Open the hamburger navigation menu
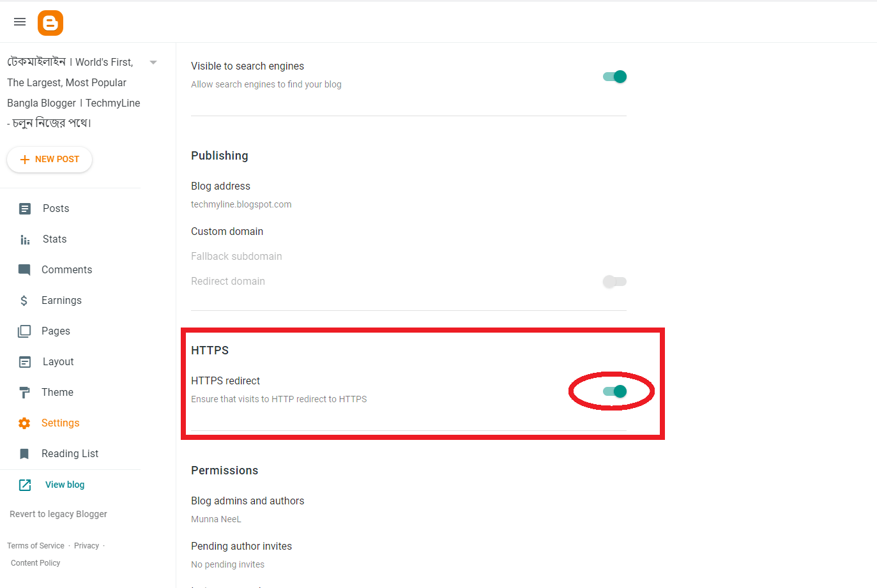The image size is (877, 588). 19,22
